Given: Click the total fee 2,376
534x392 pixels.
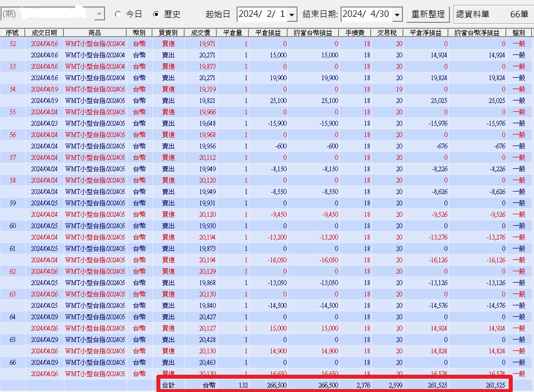Looking at the screenshot, I should click(363, 385).
